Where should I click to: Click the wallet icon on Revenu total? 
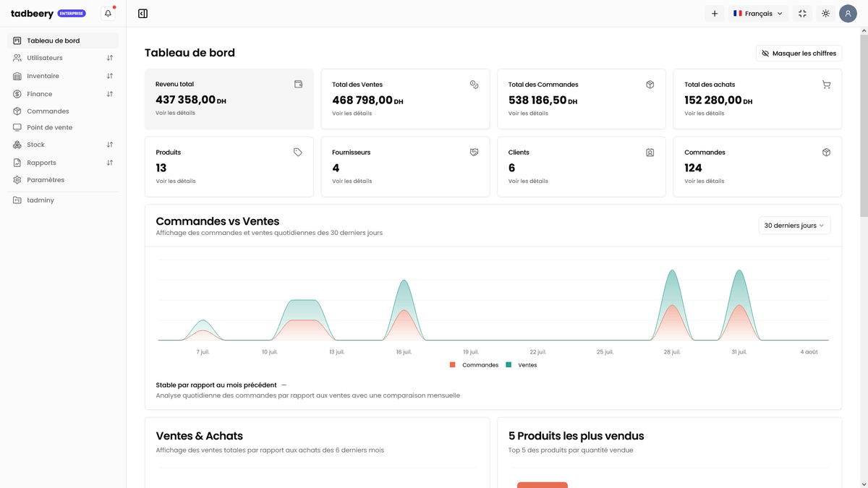[x=298, y=85]
